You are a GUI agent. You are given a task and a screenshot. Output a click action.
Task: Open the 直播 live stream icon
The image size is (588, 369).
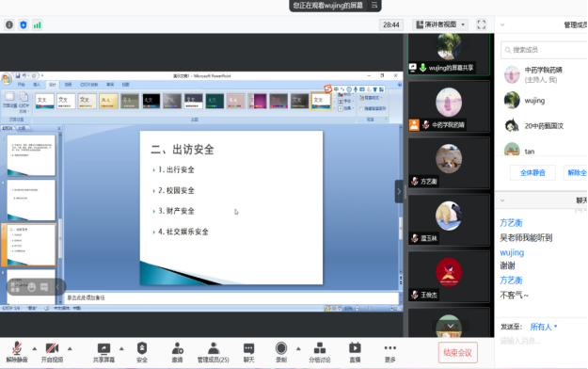pos(355,352)
